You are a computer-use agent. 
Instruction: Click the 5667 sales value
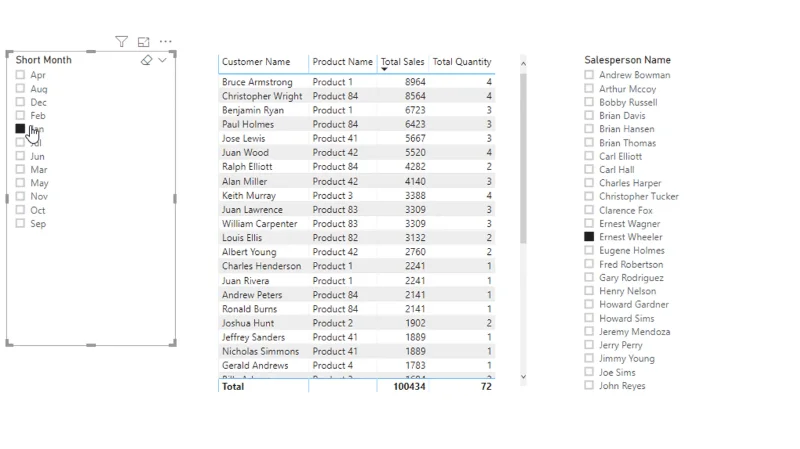pyautogui.click(x=415, y=138)
